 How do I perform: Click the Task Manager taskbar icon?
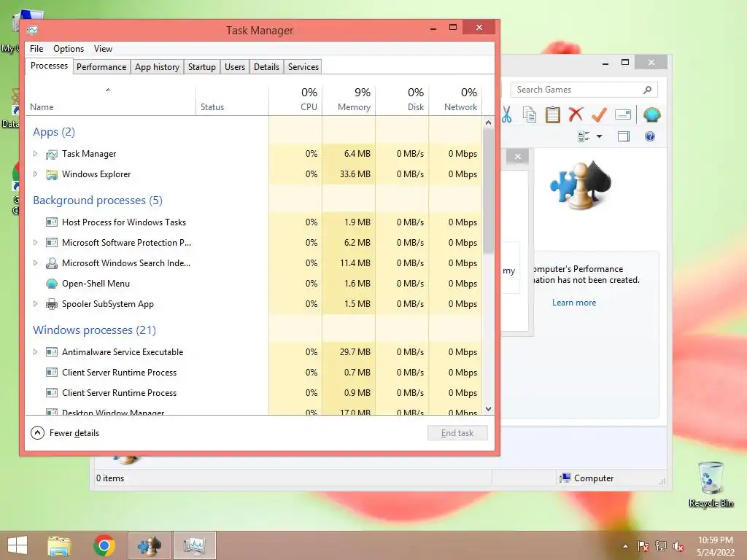pyautogui.click(x=194, y=545)
